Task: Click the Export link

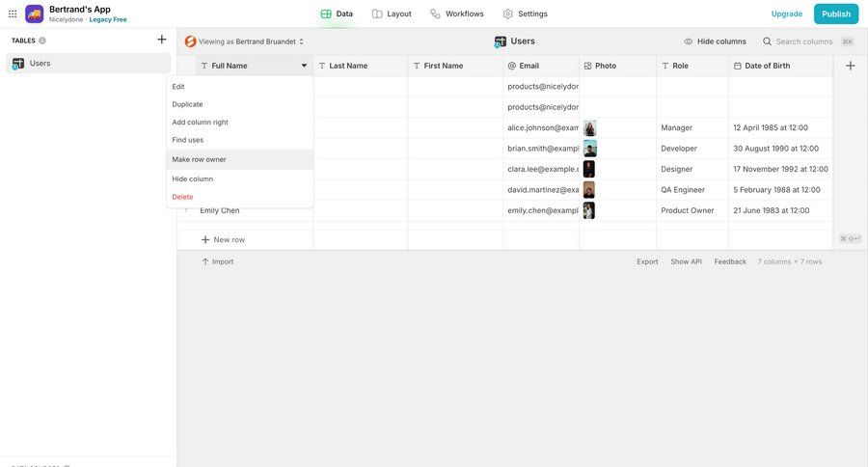Action: [x=647, y=261]
